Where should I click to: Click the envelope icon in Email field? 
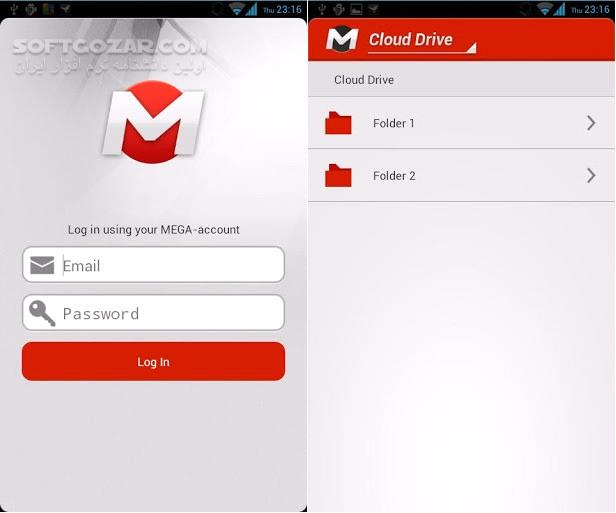(42, 265)
